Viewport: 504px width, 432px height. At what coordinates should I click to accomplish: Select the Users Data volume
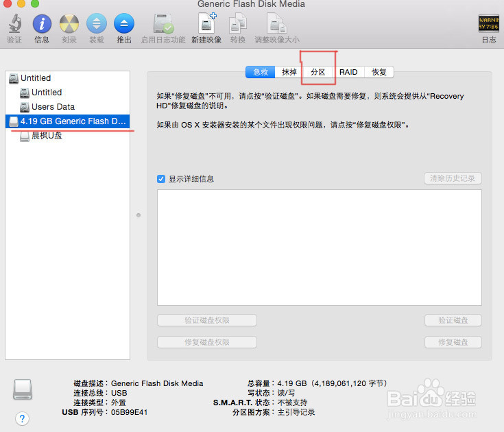pos(67,107)
